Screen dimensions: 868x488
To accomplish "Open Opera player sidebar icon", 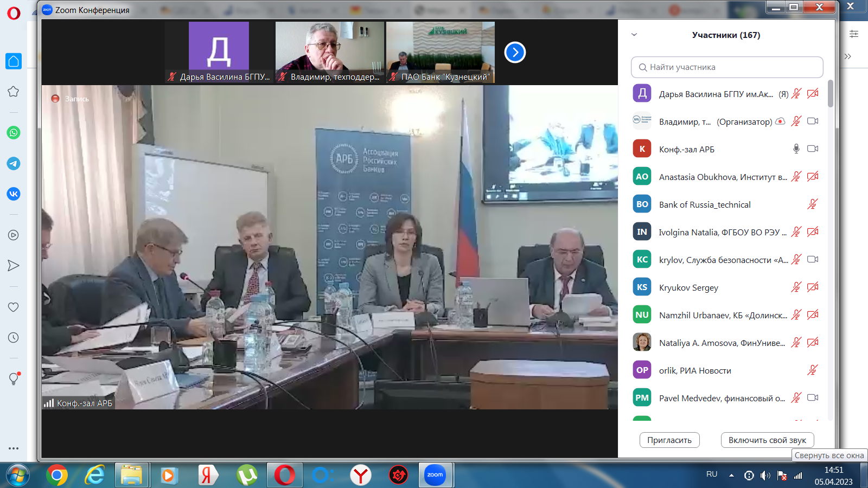I will 14,235.
